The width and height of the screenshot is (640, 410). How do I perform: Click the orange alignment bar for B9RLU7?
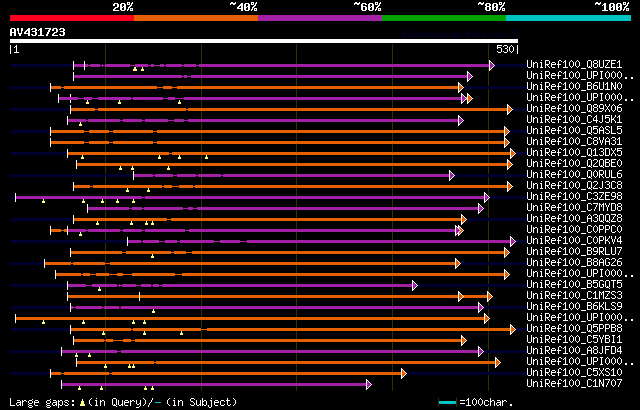point(287,253)
